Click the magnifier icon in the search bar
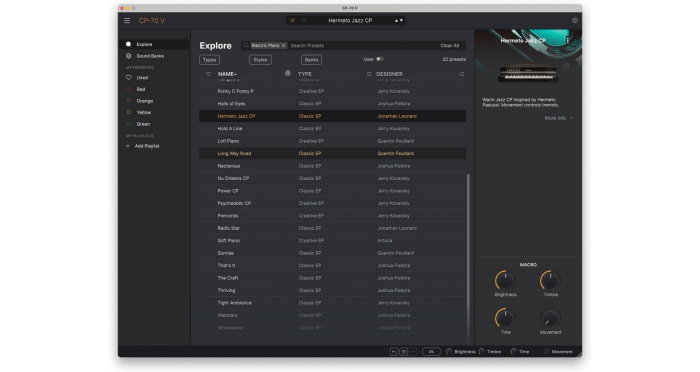Viewport: 700px width, 372px height. [246, 46]
